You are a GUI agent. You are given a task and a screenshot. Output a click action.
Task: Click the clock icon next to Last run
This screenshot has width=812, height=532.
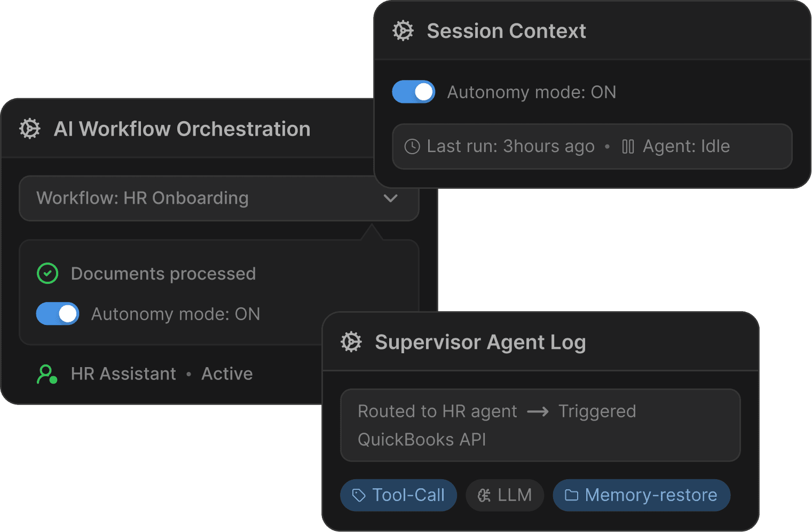pos(412,146)
